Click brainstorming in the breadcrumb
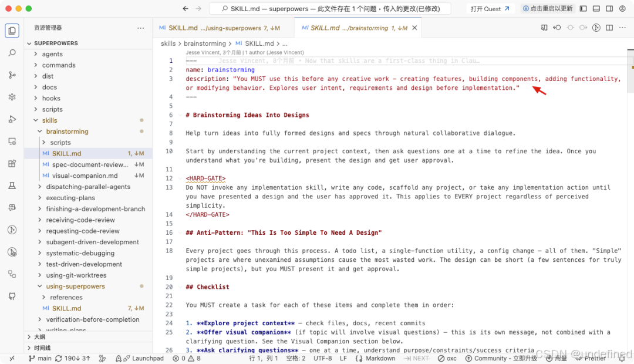The image size is (634, 364). (x=205, y=43)
